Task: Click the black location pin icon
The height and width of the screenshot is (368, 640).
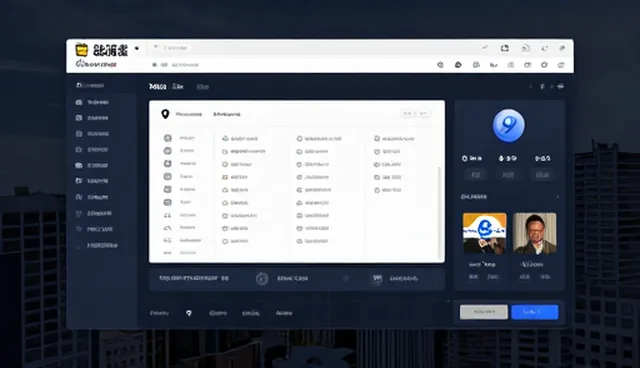Action: pos(165,114)
